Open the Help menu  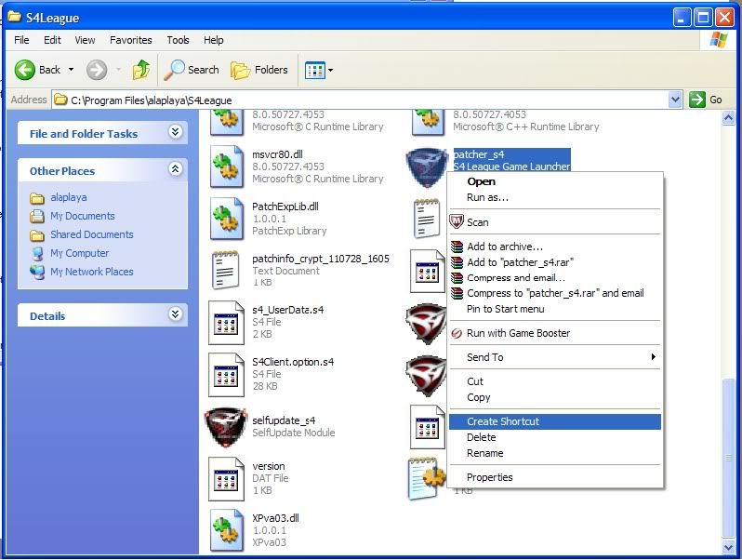click(214, 40)
